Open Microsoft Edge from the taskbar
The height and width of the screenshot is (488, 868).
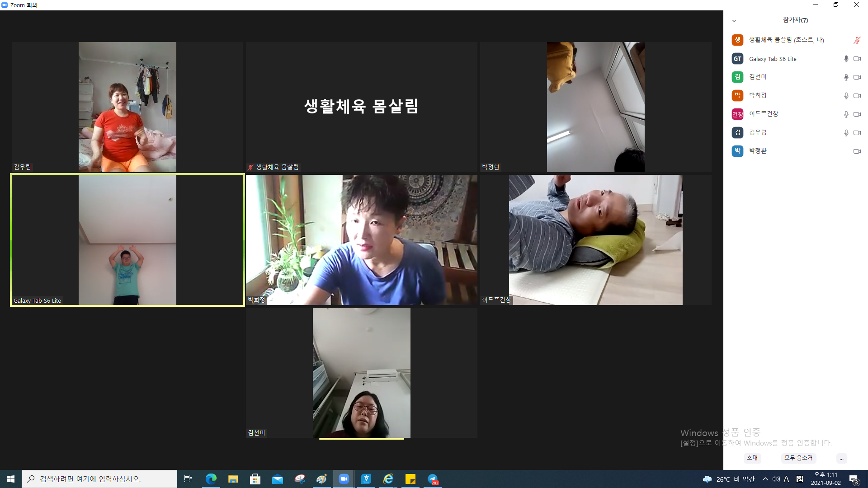[x=211, y=479]
